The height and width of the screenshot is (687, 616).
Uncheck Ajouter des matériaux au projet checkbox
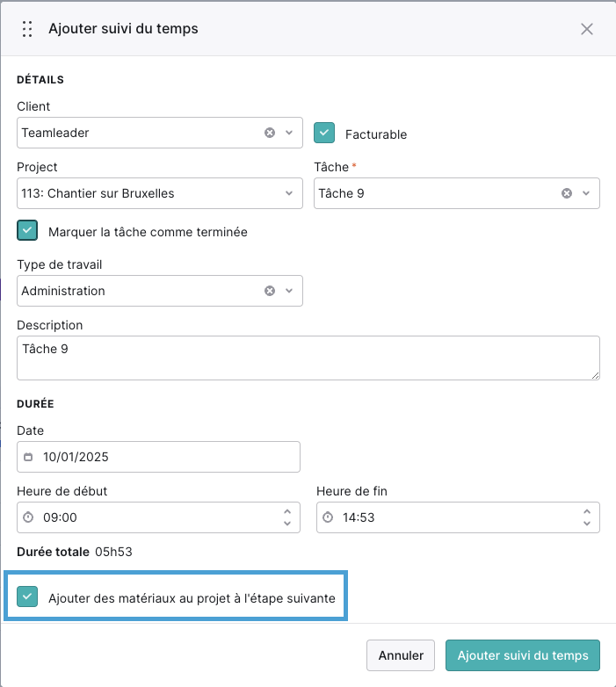[x=27, y=597]
